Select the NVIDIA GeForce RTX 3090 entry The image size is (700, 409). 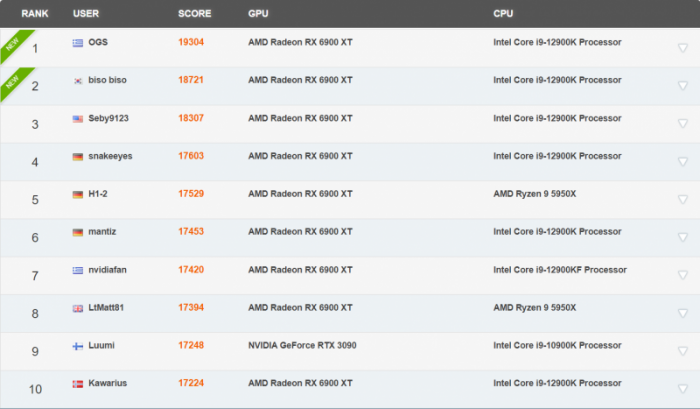tap(302, 346)
